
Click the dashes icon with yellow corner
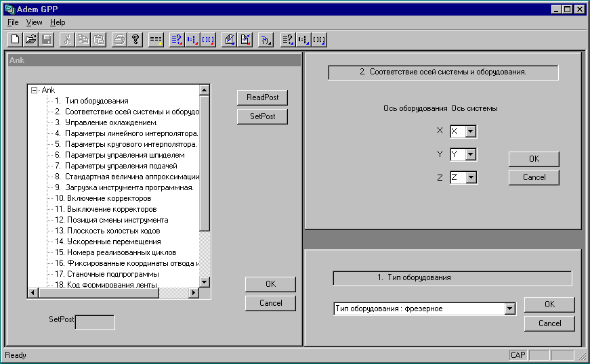click(155, 39)
